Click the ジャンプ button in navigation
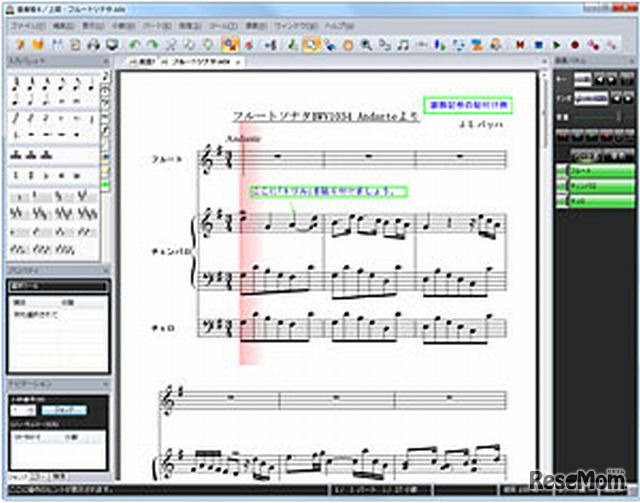 [x=63, y=409]
